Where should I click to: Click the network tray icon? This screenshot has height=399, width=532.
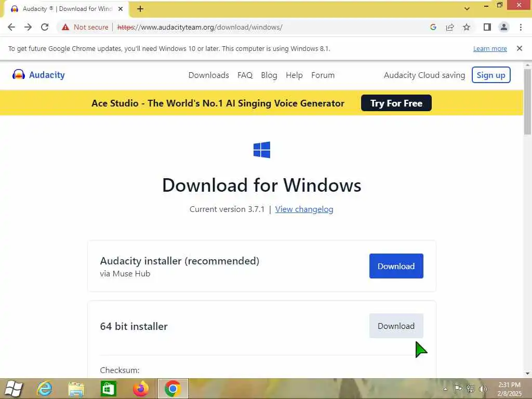[470, 389]
